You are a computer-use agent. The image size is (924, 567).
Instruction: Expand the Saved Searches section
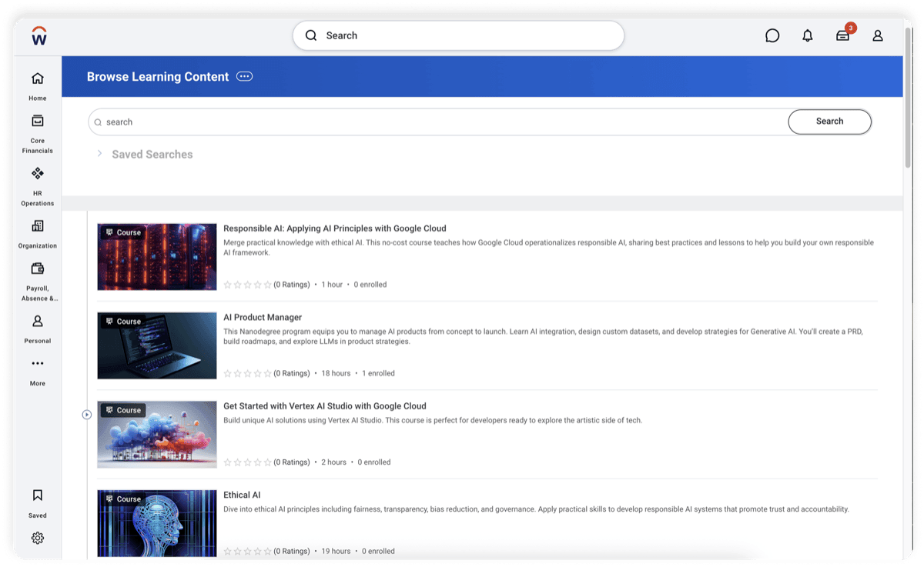pos(99,154)
